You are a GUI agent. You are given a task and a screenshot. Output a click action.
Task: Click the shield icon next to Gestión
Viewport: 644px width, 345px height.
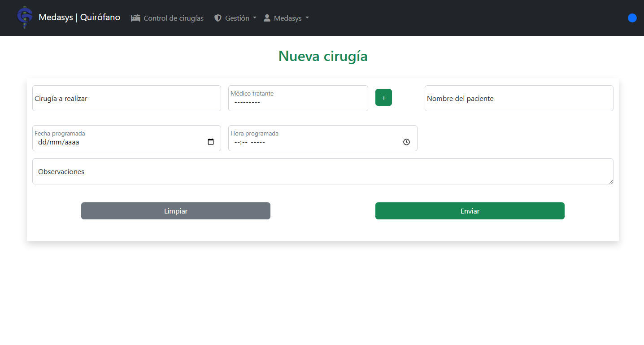[218, 18]
